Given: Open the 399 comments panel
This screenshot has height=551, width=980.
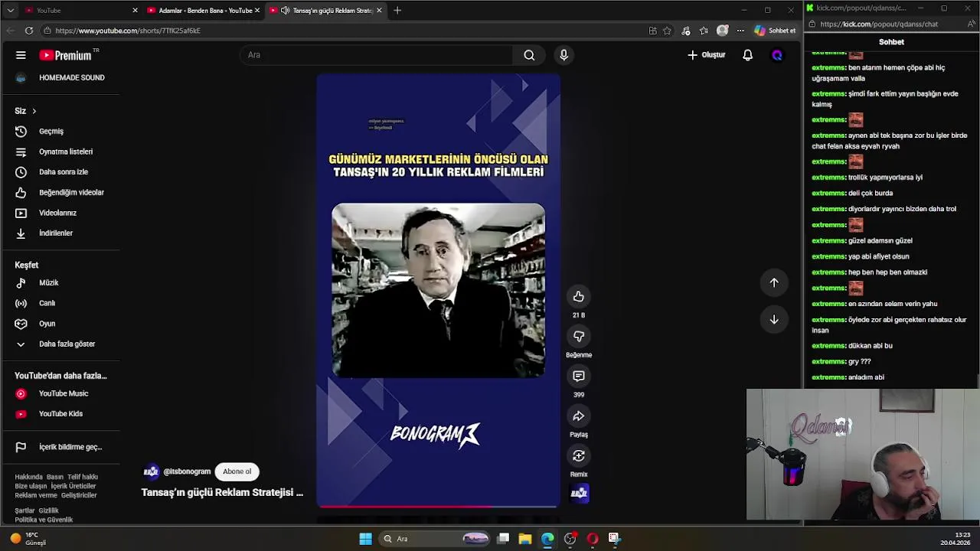Looking at the screenshot, I should (x=579, y=377).
